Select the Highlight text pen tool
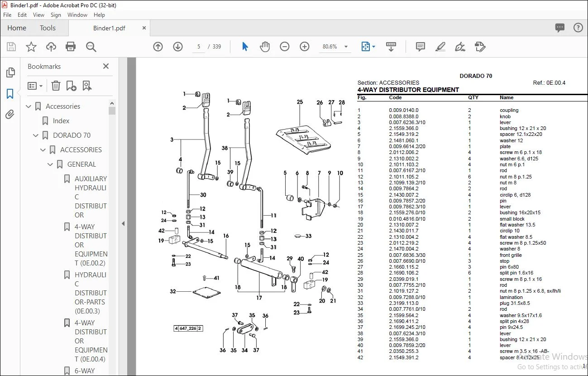 440,47
